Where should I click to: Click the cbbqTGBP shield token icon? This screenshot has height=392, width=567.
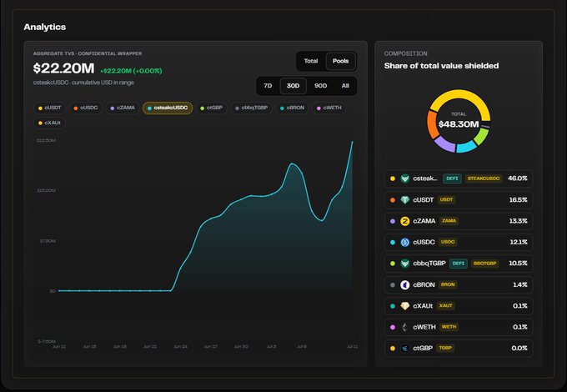[x=405, y=264]
